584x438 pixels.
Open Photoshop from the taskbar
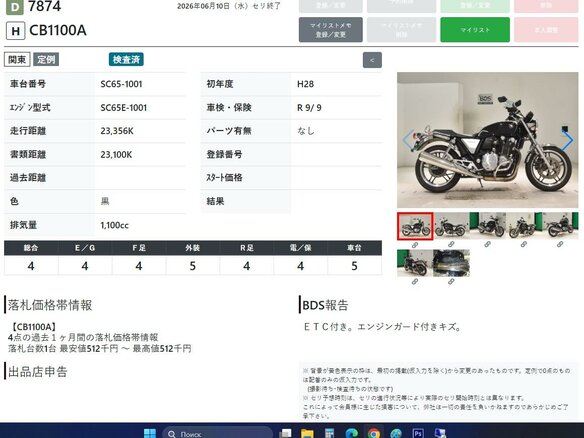point(418,434)
